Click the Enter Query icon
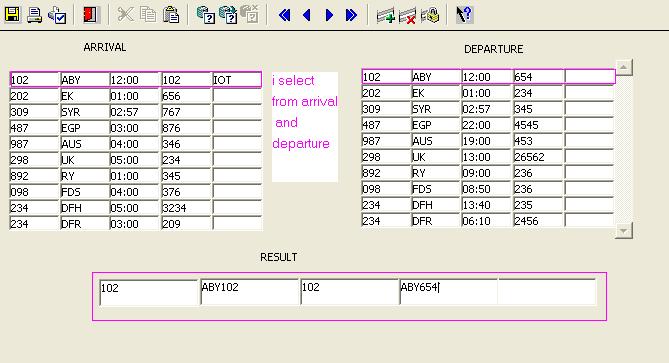This screenshot has height=363, width=669. pyautogui.click(x=206, y=15)
